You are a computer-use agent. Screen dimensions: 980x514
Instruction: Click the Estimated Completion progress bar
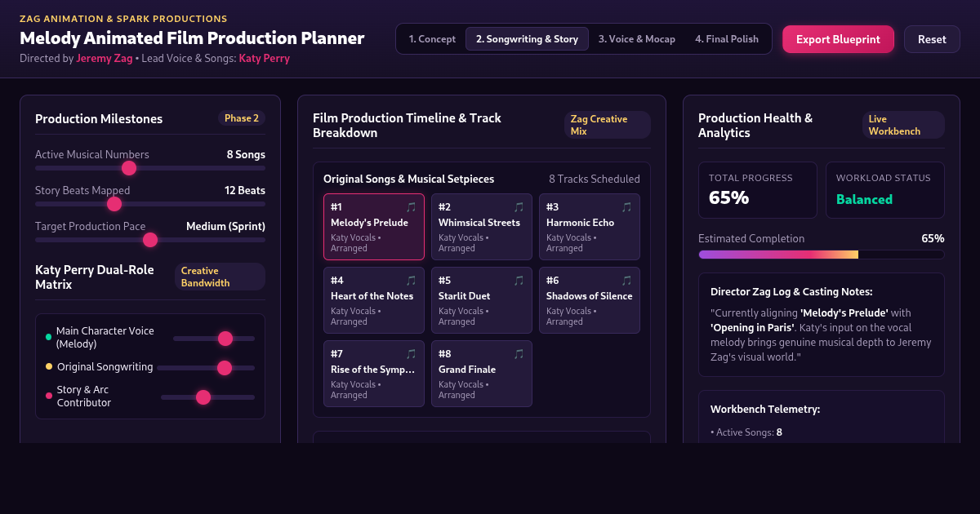click(822, 255)
